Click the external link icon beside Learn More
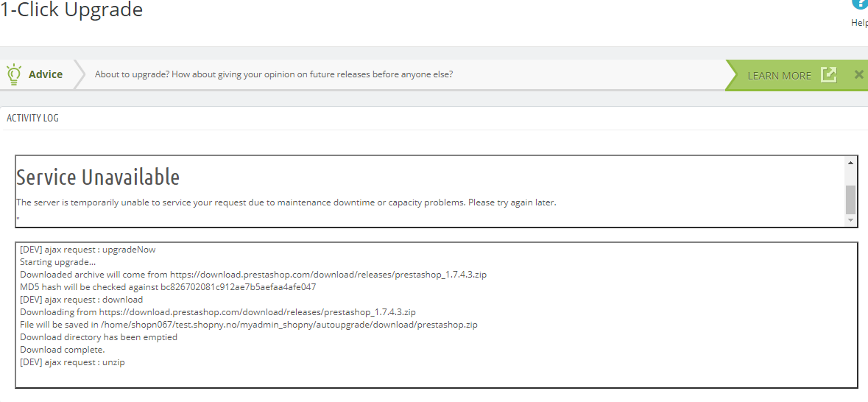Screen dimensions: 868x402 coord(829,75)
